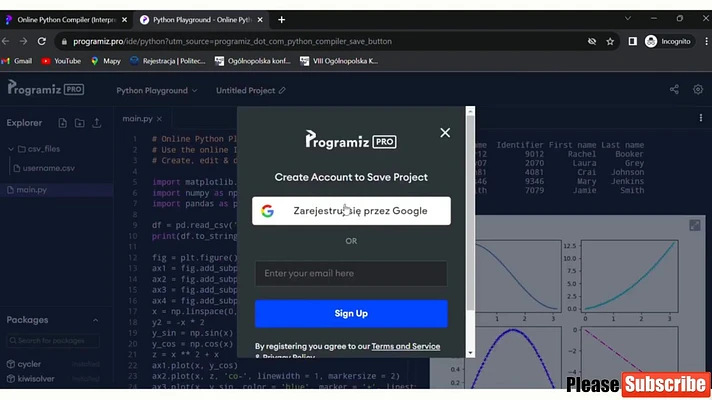Collapse the Packages panel
This screenshot has width=712, height=400.
point(95,320)
